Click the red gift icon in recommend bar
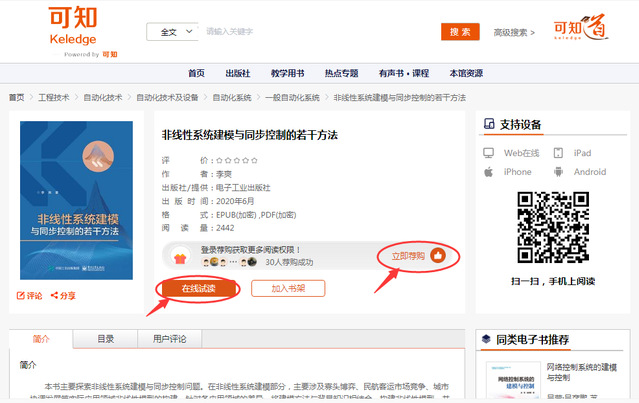Image resolution: width=639 pixels, height=403 pixels. 181,257
